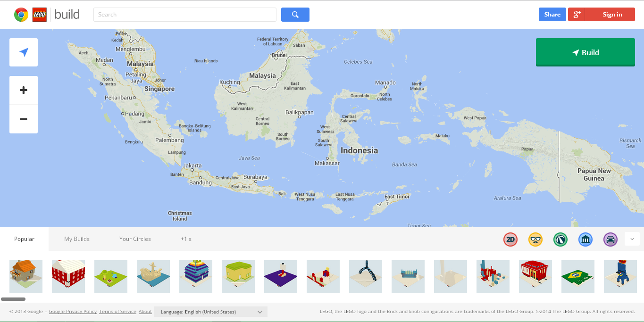Click the 'build' title text
The height and width of the screenshot is (322, 644).
67,14
